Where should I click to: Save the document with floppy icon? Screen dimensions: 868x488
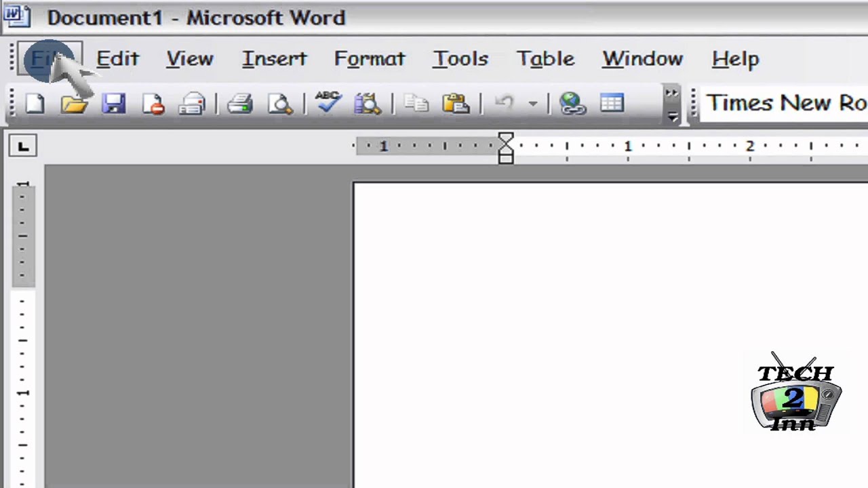click(114, 104)
